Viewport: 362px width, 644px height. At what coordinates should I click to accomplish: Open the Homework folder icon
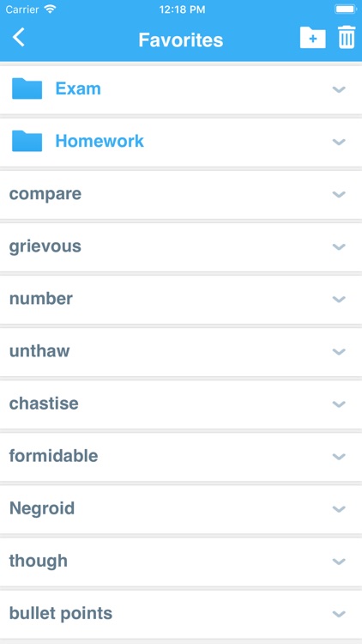click(x=27, y=142)
